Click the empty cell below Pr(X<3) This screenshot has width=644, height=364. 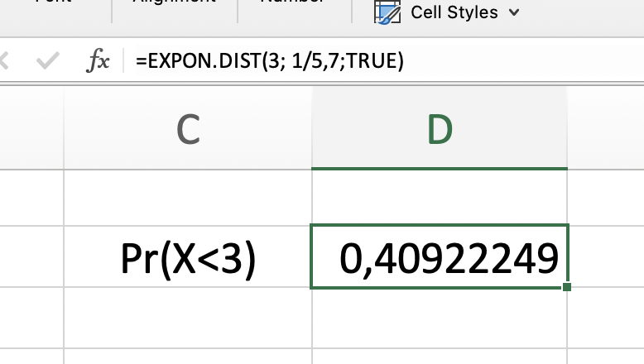(x=188, y=318)
